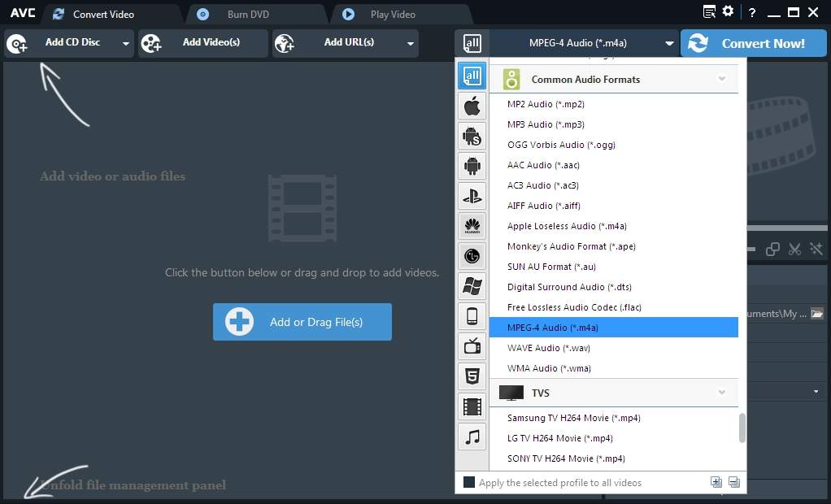The width and height of the screenshot is (831, 504).
Task: Select the Windows devices category icon
Action: point(472,285)
